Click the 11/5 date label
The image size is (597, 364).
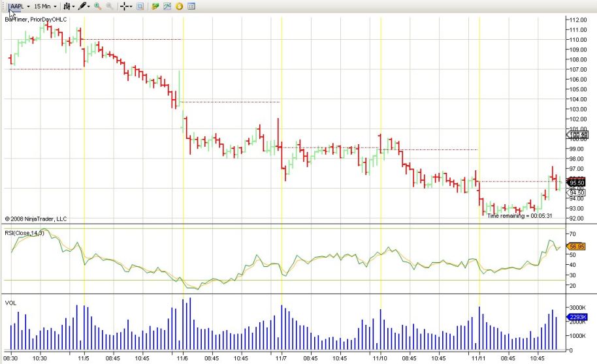(x=84, y=358)
